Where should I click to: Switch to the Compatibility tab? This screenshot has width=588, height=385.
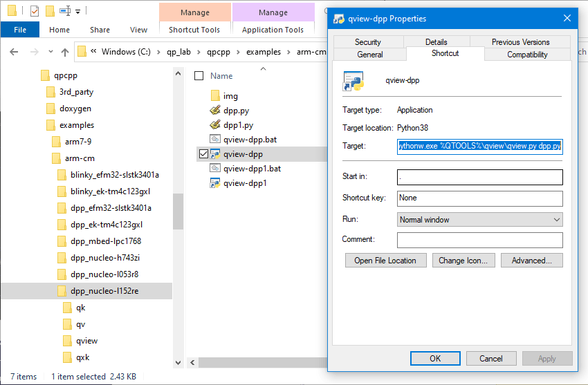[527, 55]
